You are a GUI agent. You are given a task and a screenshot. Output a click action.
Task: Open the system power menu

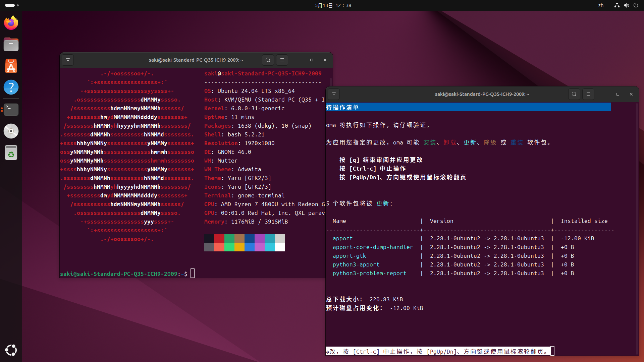636,5
